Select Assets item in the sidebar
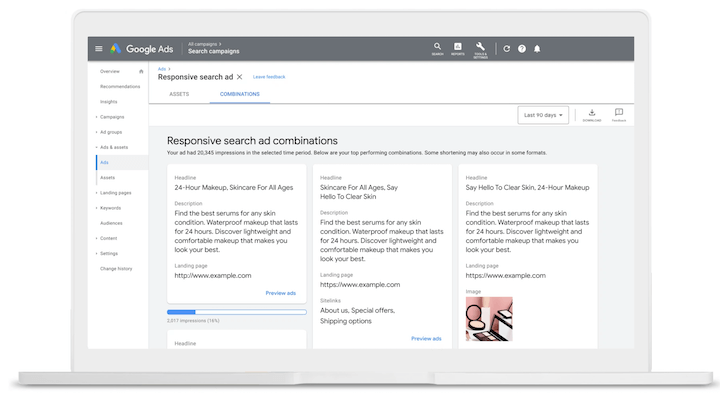This screenshot has height=395, width=720. [107, 178]
